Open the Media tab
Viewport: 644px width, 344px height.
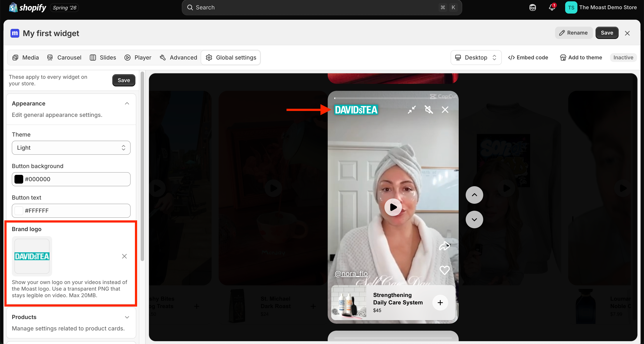click(x=26, y=58)
